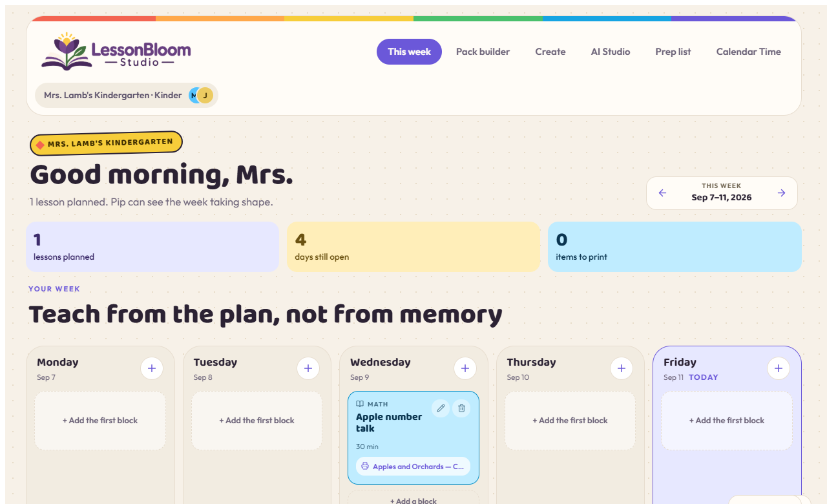Click the days still open card

coord(413,247)
